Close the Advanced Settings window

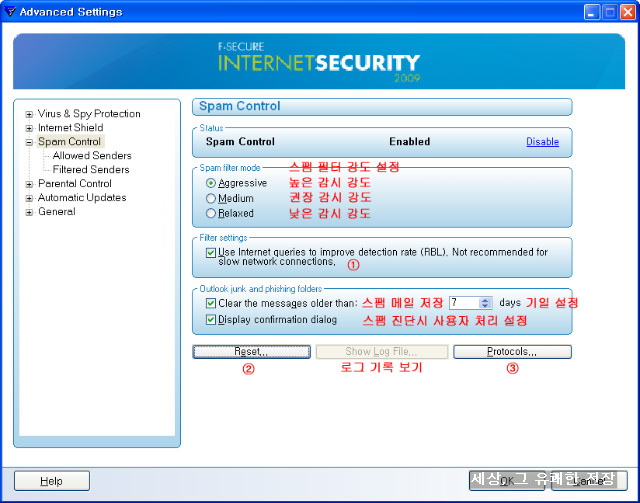pos(627,12)
